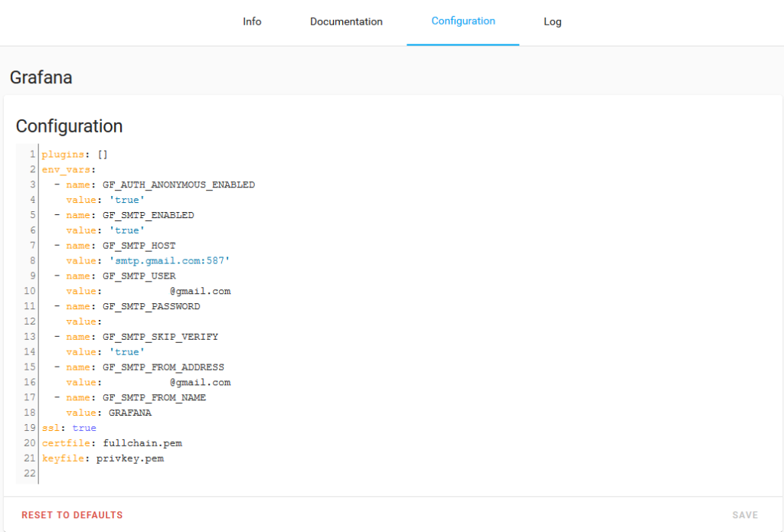784x532 pixels.
Task: Click the 'true' value on line 14
Action: (127, 352)
